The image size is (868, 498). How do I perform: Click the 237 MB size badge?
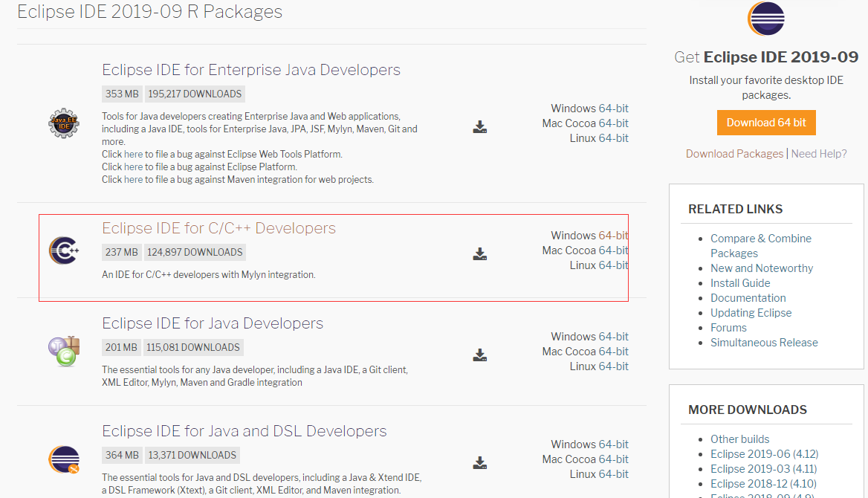(x=122, y=253)
